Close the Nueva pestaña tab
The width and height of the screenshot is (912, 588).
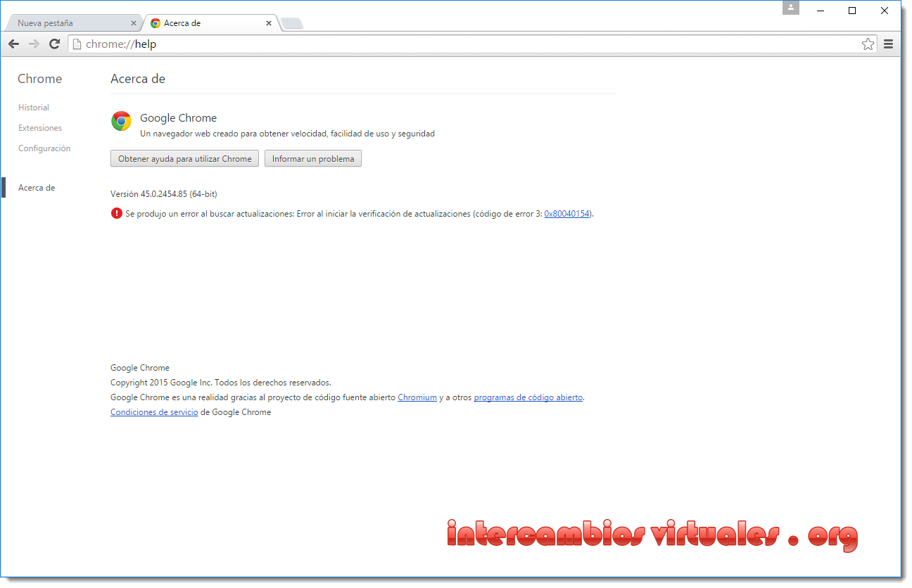134,23
